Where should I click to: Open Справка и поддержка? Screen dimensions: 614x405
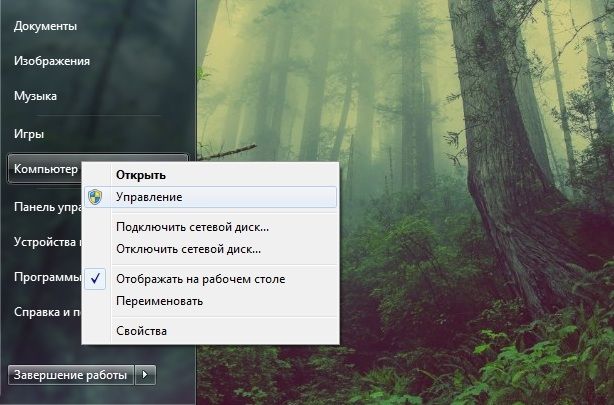point(46,312)
